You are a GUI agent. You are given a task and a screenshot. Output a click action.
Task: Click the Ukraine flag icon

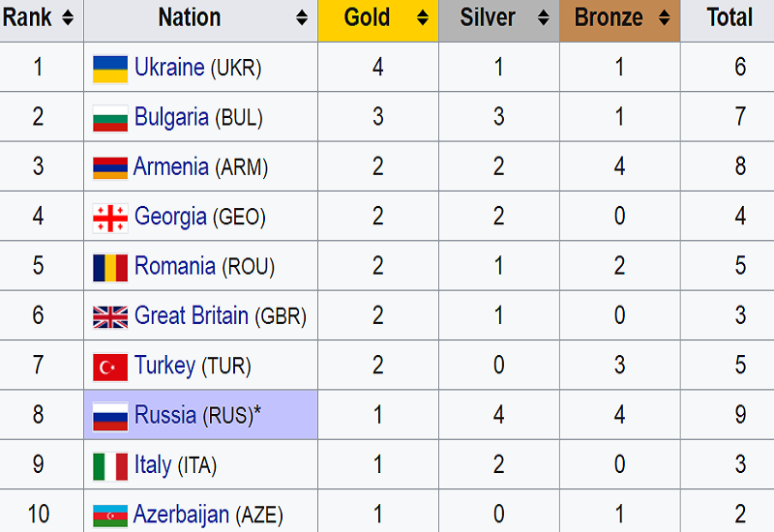(x=110, y=69)
